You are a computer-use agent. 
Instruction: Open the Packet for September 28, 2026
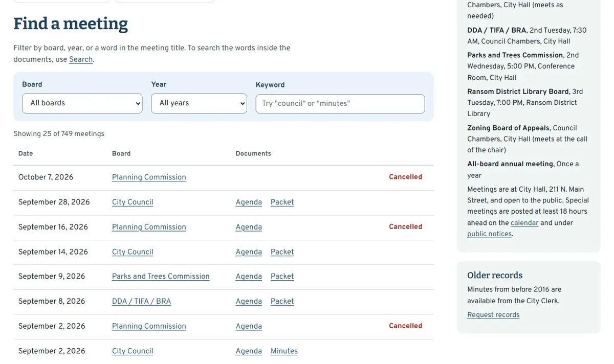282,202
